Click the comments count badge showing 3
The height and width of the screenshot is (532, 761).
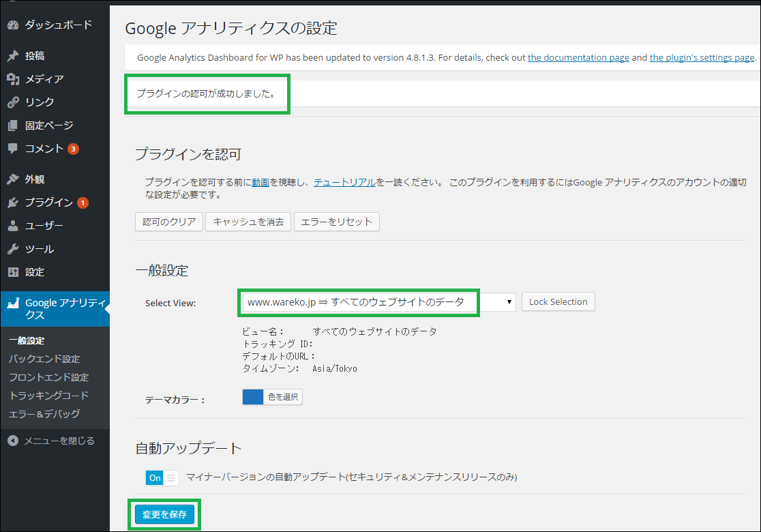[73, 149]
